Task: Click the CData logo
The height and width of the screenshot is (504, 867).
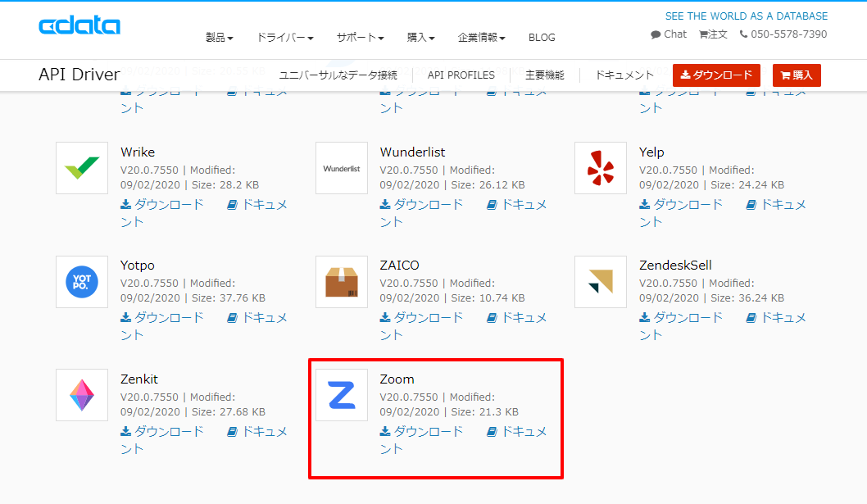Action: pos(79,25)
